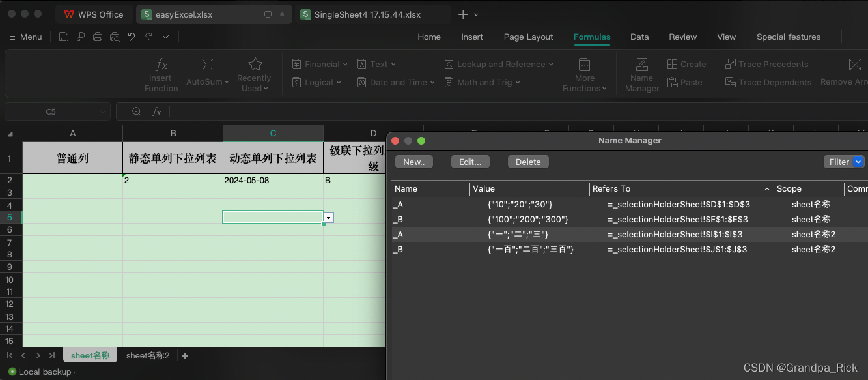The image size is (868, 380).
Task: Switch to the Data ribbon tab
Action: tap(639, 37)
